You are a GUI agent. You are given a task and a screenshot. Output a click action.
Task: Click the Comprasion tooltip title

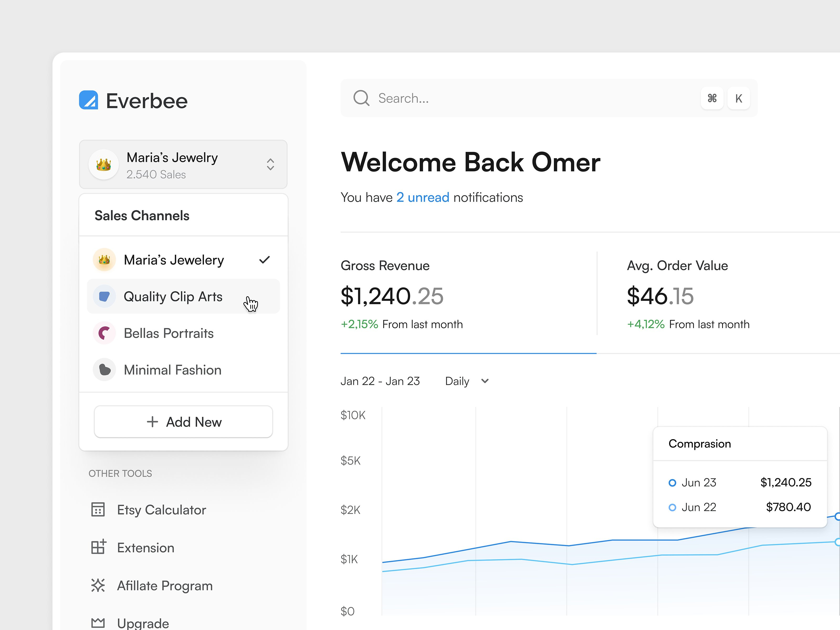(700, 444)
